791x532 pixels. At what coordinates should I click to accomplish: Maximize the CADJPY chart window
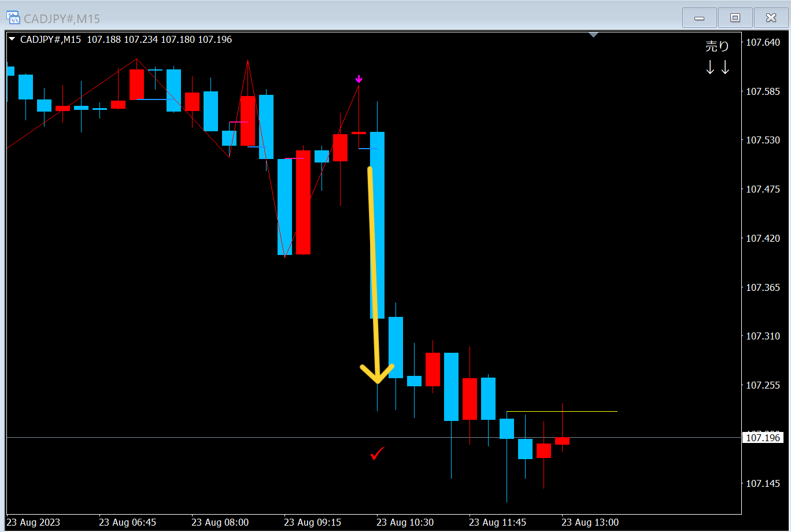point(735,18)
